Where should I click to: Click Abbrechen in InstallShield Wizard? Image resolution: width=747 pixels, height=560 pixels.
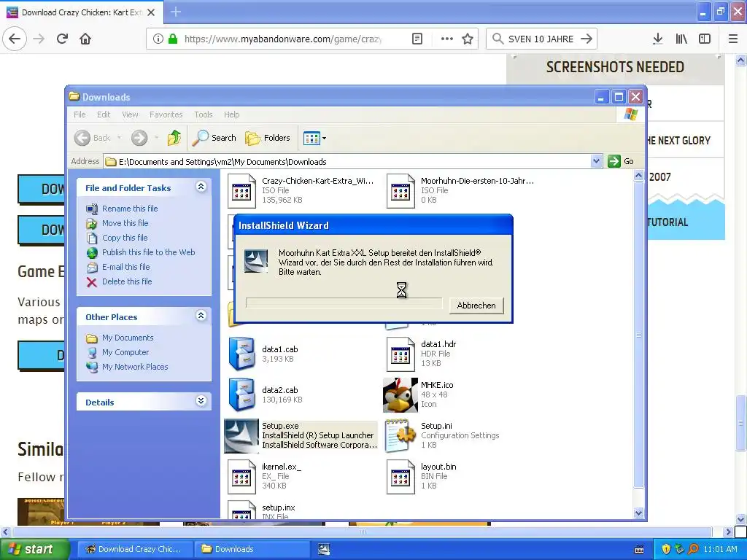pos(476,306)
